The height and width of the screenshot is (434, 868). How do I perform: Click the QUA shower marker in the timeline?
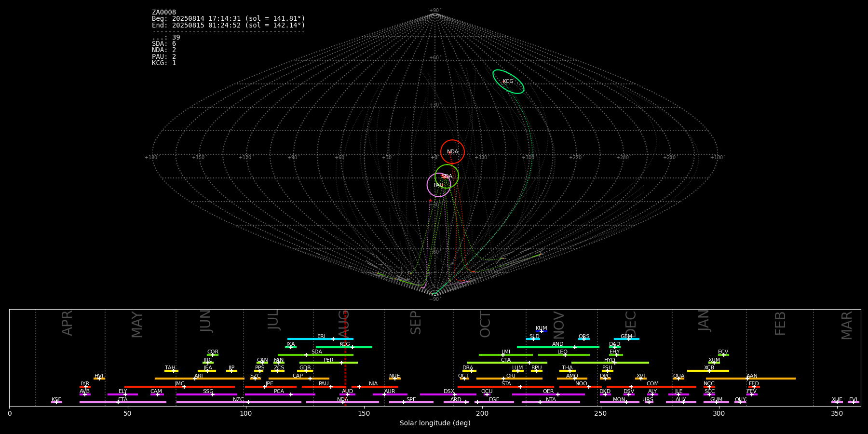point(678,379)
